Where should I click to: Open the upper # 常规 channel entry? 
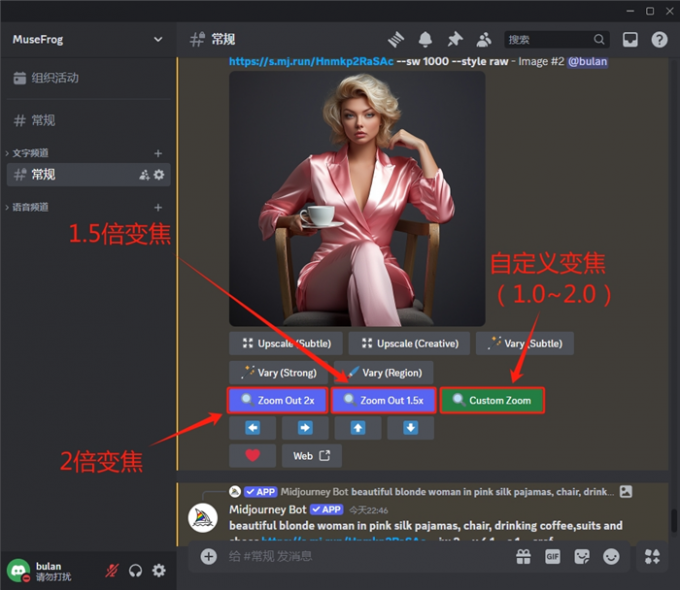click(88, 120)
